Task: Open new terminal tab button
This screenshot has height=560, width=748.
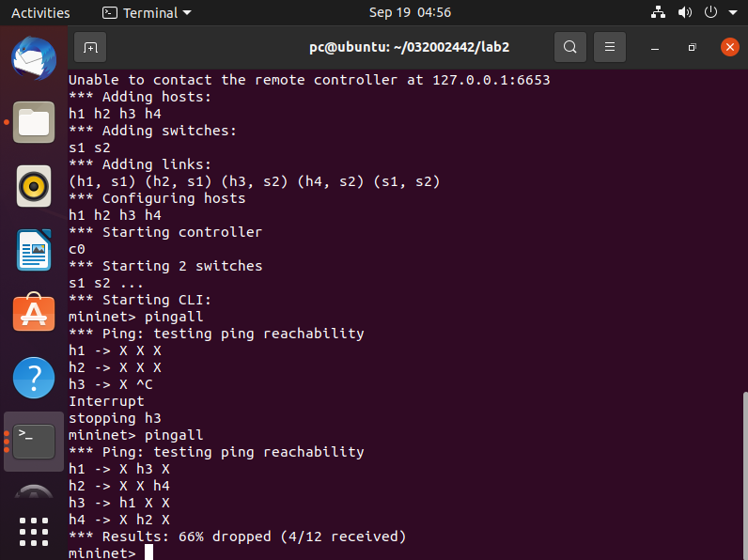Action: click(90, 47)
